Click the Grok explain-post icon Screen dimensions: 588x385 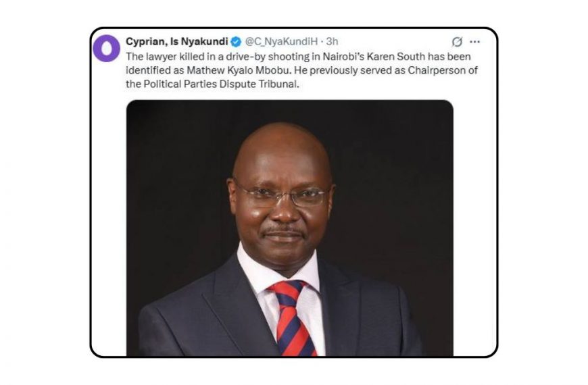457,42
